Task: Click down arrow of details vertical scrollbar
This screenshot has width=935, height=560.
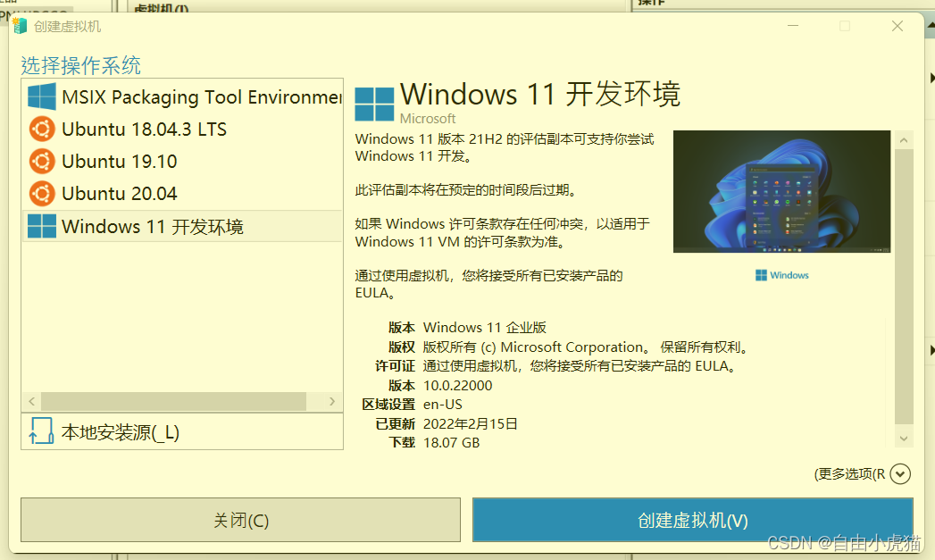Action: (x=904, y=439)
